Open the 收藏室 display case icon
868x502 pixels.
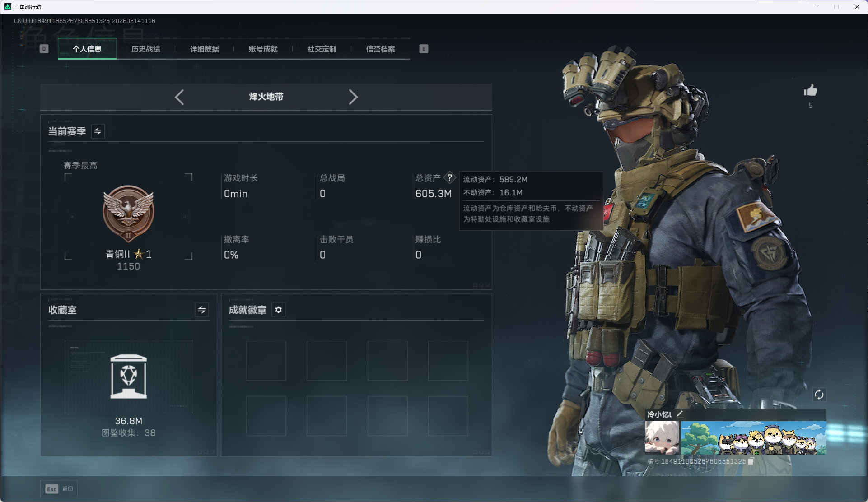129,376
